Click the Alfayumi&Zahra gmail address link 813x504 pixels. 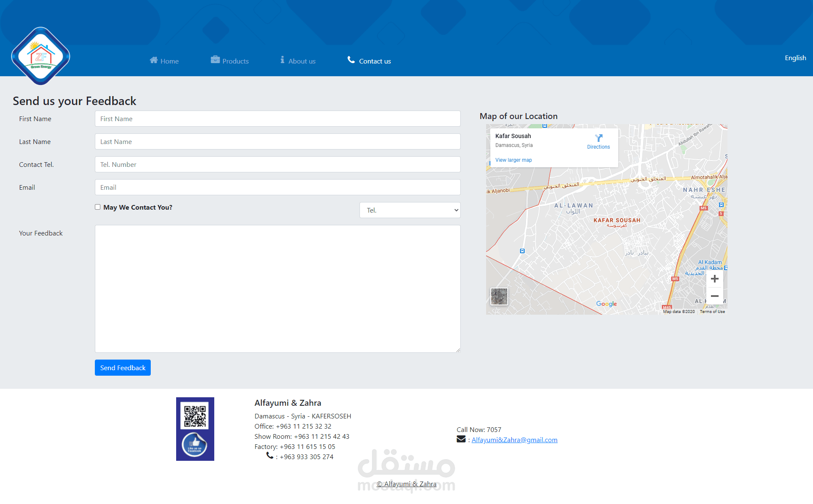point(514,440)
